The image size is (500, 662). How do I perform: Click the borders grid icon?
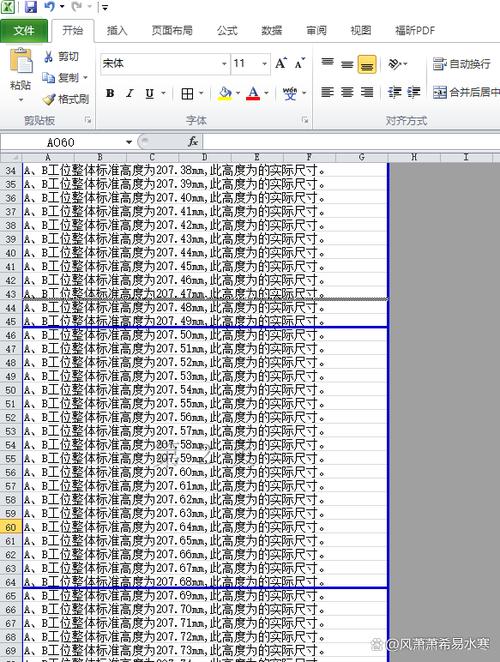(x=187, y=93)
